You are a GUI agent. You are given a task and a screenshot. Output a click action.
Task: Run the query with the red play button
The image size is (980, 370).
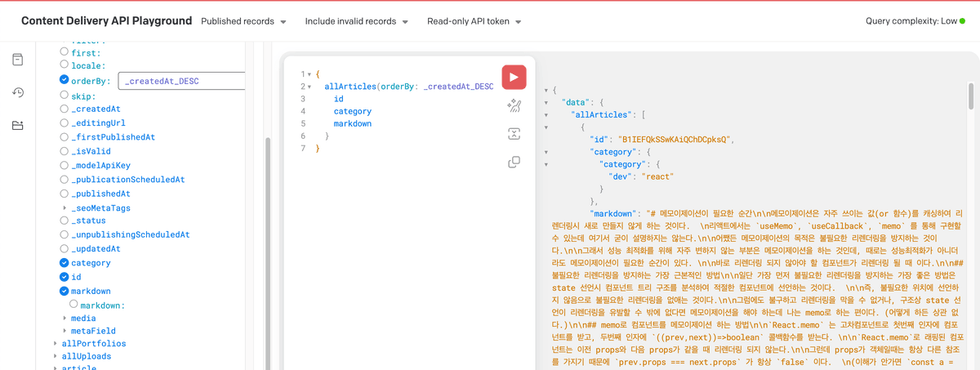click(x=513, y=78)
